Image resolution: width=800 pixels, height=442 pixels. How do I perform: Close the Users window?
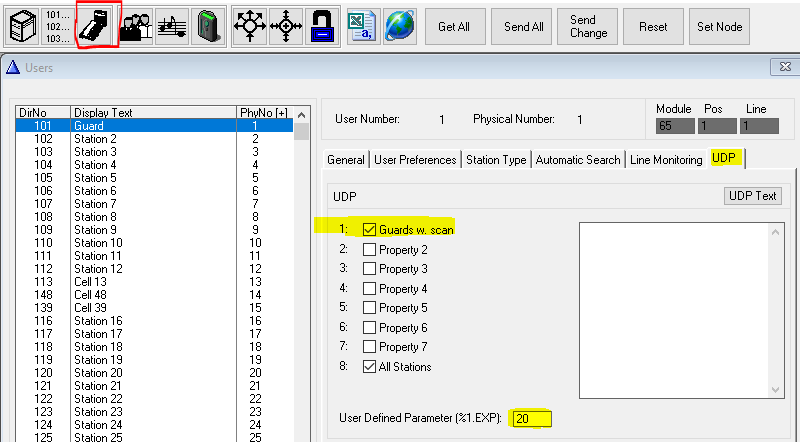(x=785, y=66)
